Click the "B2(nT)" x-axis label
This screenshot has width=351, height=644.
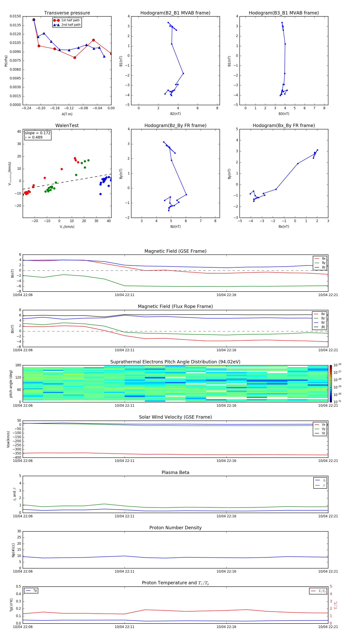175,114
